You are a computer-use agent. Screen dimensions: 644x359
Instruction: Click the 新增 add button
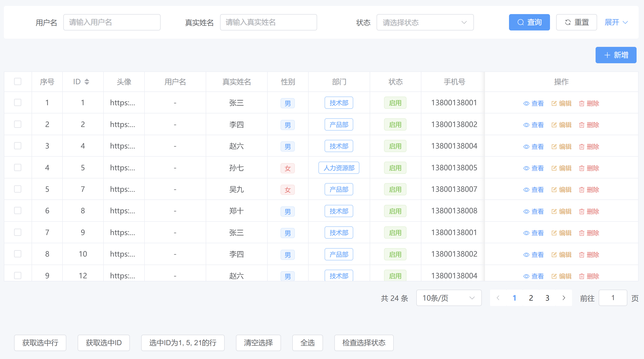616,55
